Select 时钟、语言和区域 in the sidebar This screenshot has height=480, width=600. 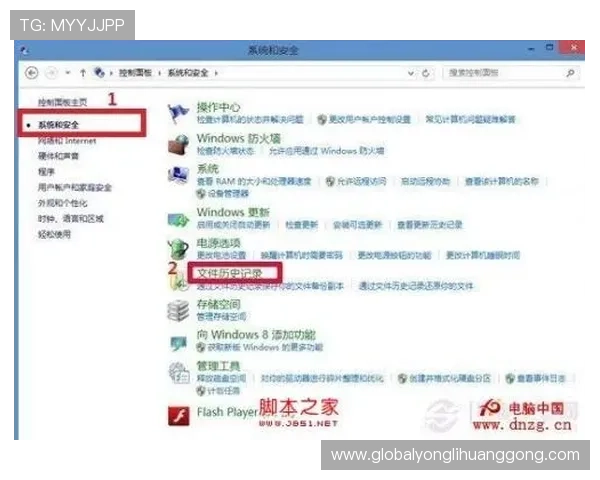click(71, 219)
